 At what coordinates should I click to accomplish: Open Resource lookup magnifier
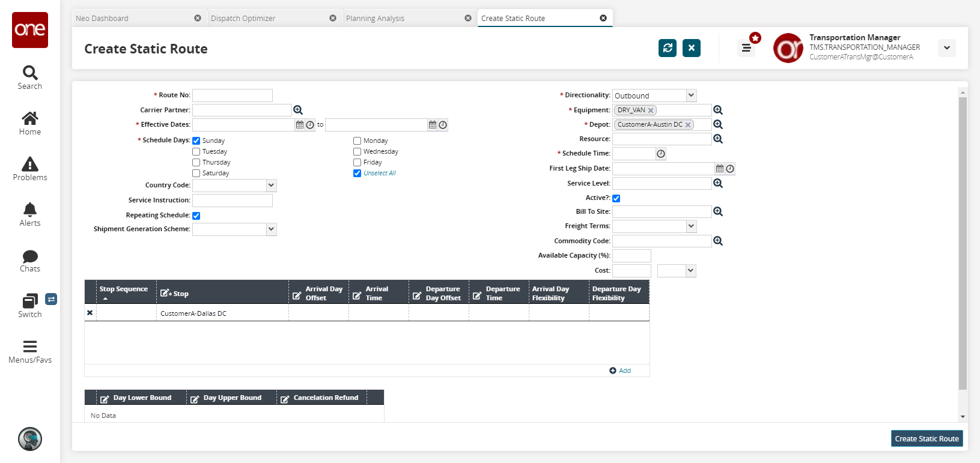click(718, 139)
